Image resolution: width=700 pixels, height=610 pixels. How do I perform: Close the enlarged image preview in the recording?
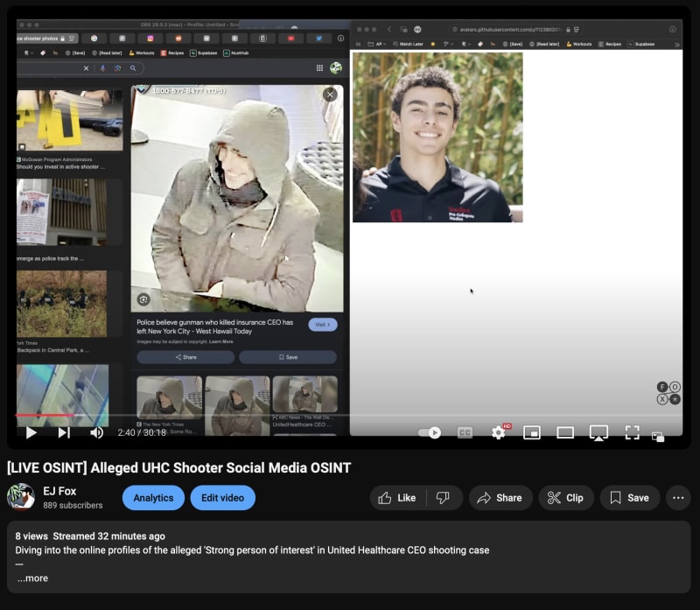click(330, 95)
